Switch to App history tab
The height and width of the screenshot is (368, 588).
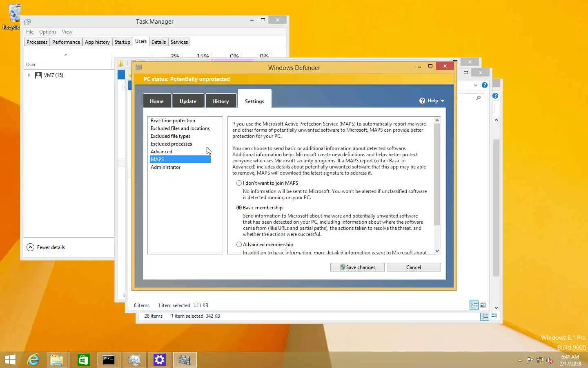97,42
